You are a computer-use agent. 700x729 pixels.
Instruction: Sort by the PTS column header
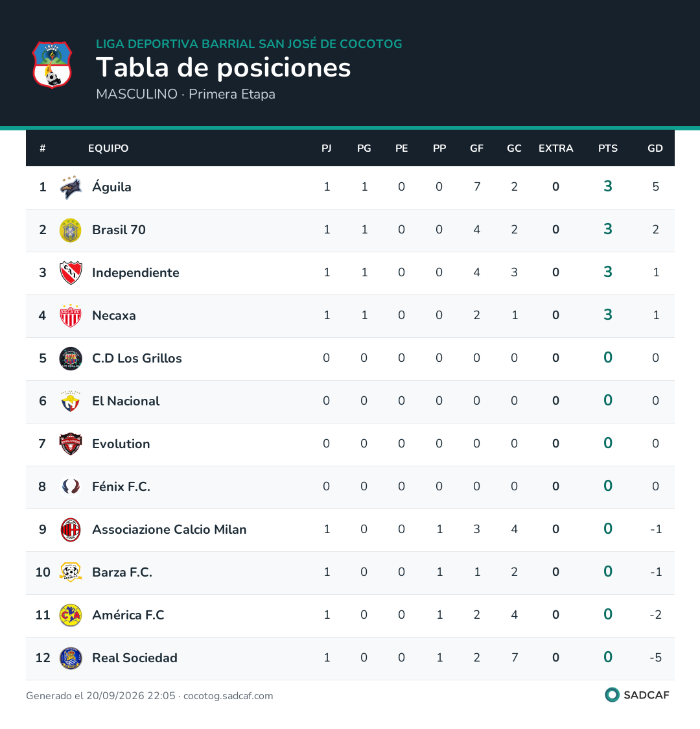click(x=607, y=149)
